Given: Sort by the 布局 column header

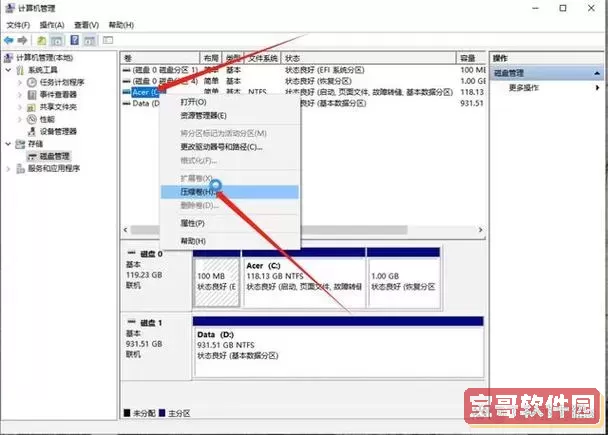Looking at the screenshot, I should [211, 58].
